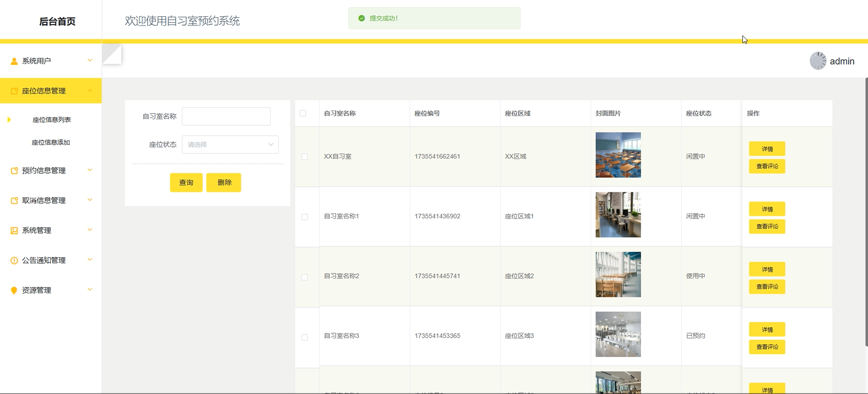Click the admin avatar icon
This screenshot has height=394, width=868.
[818, 61]
